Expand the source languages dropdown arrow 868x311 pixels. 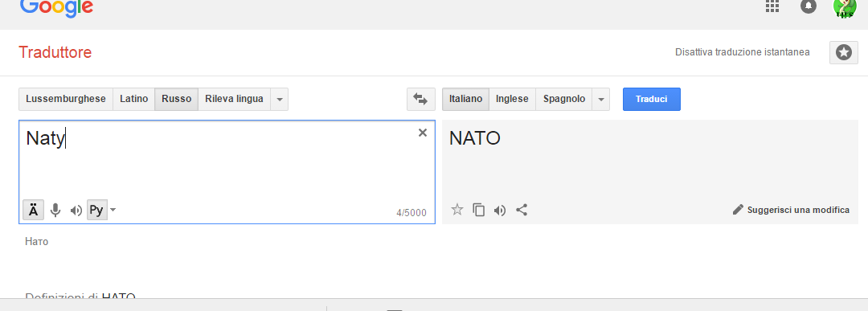click(x=280, y=100)
